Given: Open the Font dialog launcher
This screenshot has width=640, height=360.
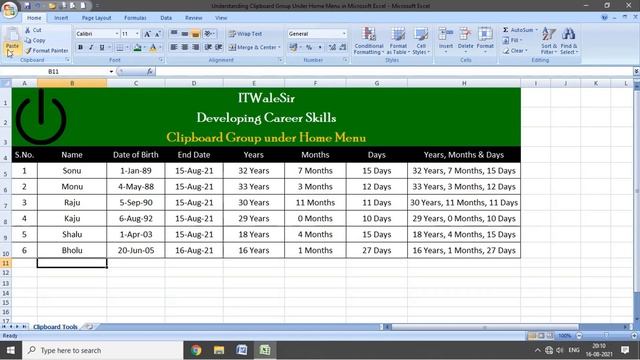Looking at the screenshot, I should point(161,60).
